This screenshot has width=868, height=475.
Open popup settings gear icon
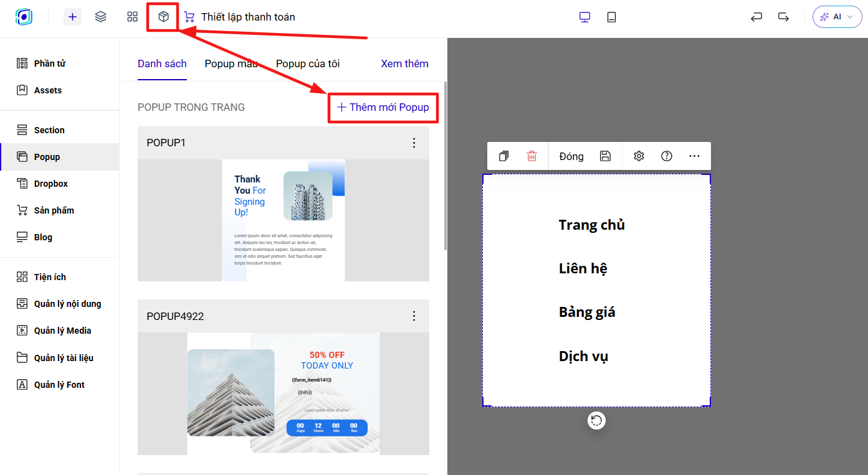point(639,156)
